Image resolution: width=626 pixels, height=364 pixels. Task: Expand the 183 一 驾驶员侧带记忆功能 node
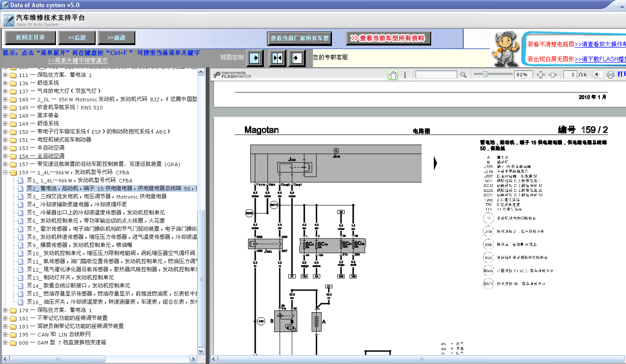[5, 326]
